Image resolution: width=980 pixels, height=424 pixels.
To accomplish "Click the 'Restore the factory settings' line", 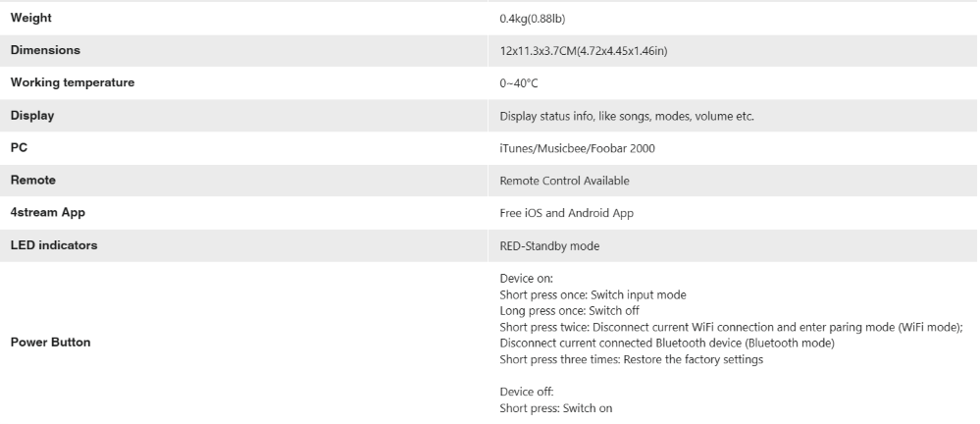I will click(x=631, y=359).
